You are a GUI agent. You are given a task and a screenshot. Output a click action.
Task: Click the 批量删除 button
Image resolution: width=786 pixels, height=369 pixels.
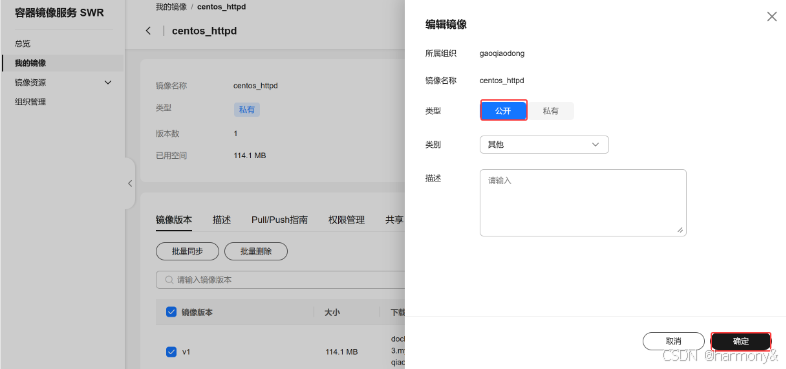pyautogui.click(x=256, y=252)
